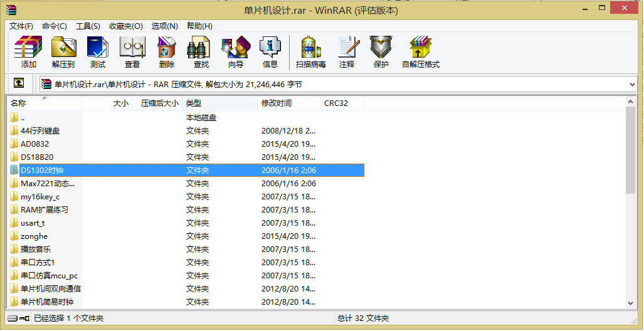The width and height of the screenshot is (644, 331).
Task: Click the Find (查找) binoculars icon
Action: pyautogui.click(x=201, y=52)
